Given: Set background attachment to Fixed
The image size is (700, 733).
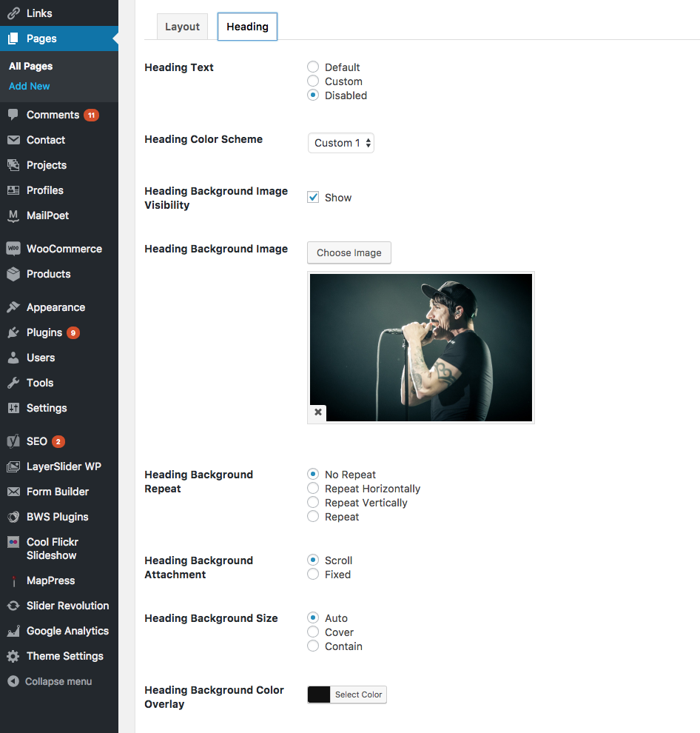Looking at the screenshot, I should point(314,575).
